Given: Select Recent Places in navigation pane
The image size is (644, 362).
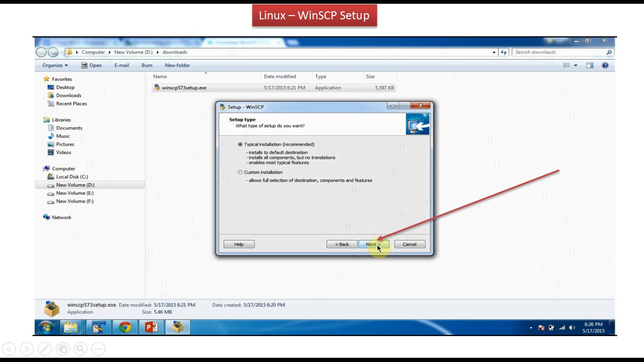Looking at the screenshot, I should tap(67, 104).
